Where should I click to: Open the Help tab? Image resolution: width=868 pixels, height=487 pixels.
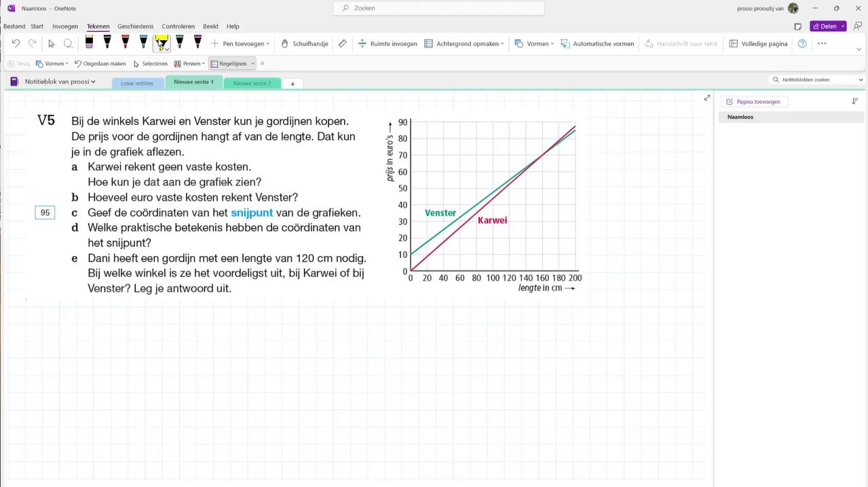tap(233, 26)
